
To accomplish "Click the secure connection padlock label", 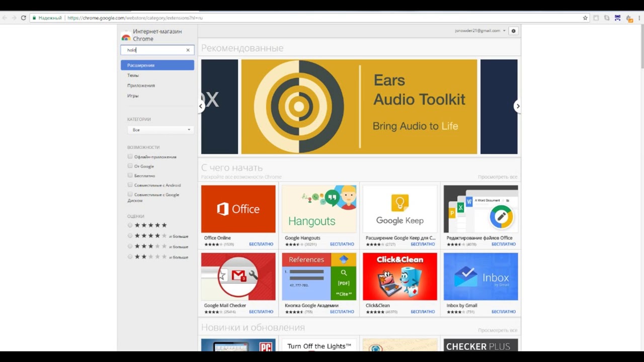I will click(47, 18).
